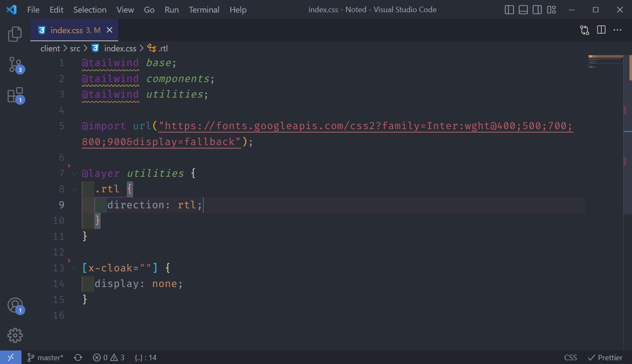Collapse the x-cloak rule block

(x=74, y=268)
